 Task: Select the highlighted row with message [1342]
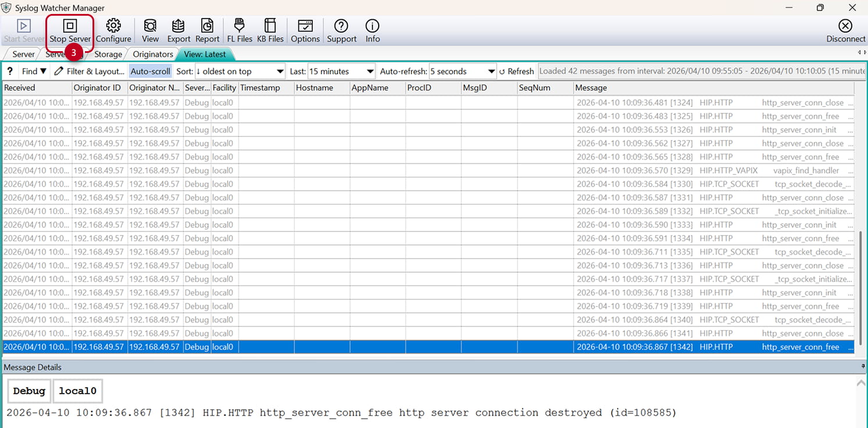click(x=428, y=347)
